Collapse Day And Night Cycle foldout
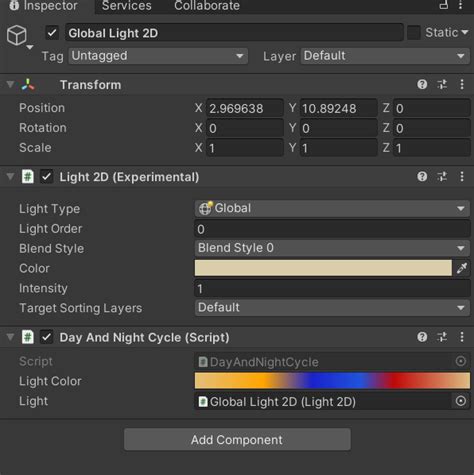474x475 pixels. pos(10,337)
